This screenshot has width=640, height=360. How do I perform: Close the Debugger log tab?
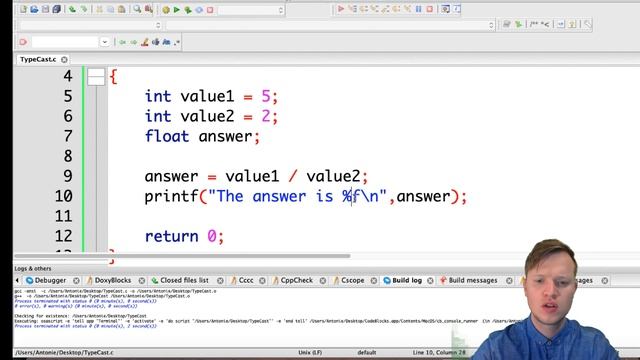(76, 281)
